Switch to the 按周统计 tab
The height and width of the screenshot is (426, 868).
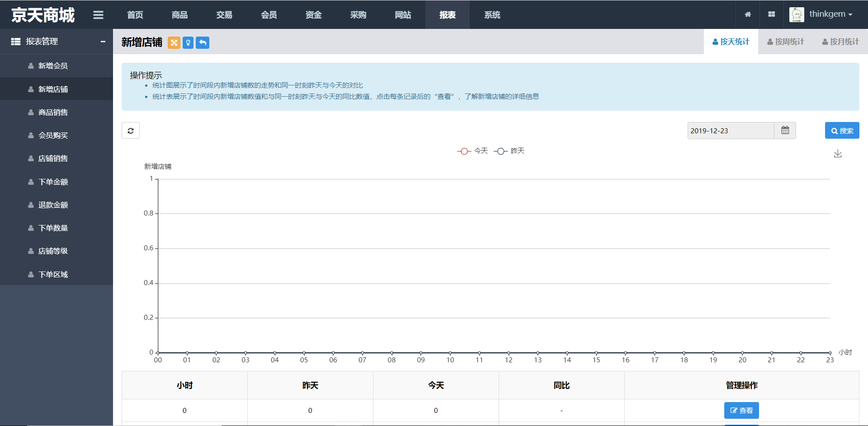click(x=786, y=42)
